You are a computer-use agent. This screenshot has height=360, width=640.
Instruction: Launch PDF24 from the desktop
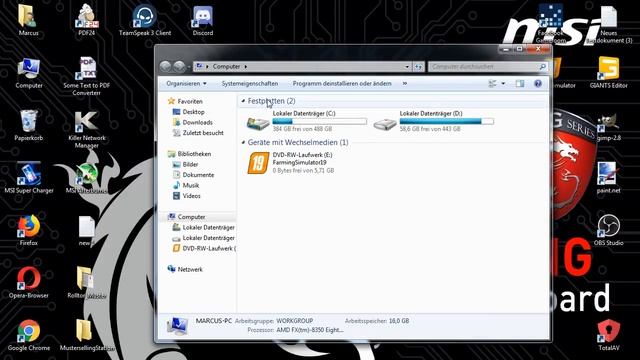pos(87,20)
